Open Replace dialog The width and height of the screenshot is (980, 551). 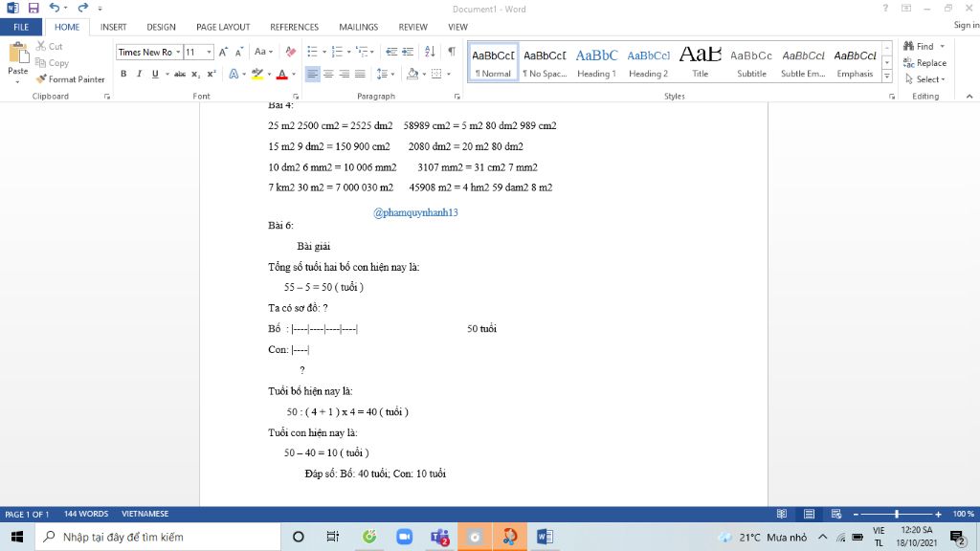pyautogui.click(x=924, y=62)
